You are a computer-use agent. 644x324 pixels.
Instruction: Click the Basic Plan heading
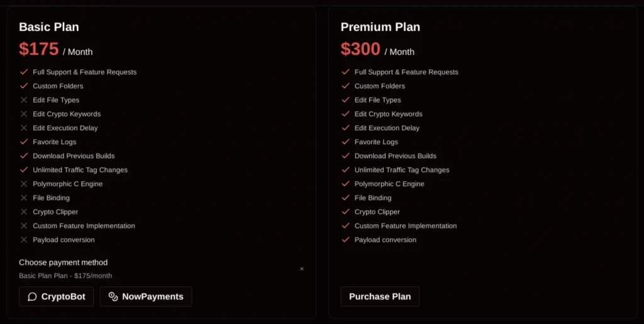tap(49, 27)
